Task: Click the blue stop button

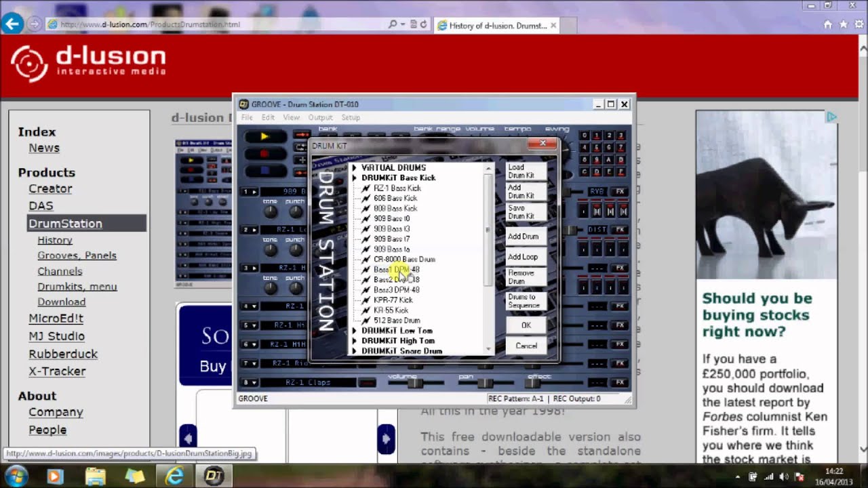Action: pos(264,170)
